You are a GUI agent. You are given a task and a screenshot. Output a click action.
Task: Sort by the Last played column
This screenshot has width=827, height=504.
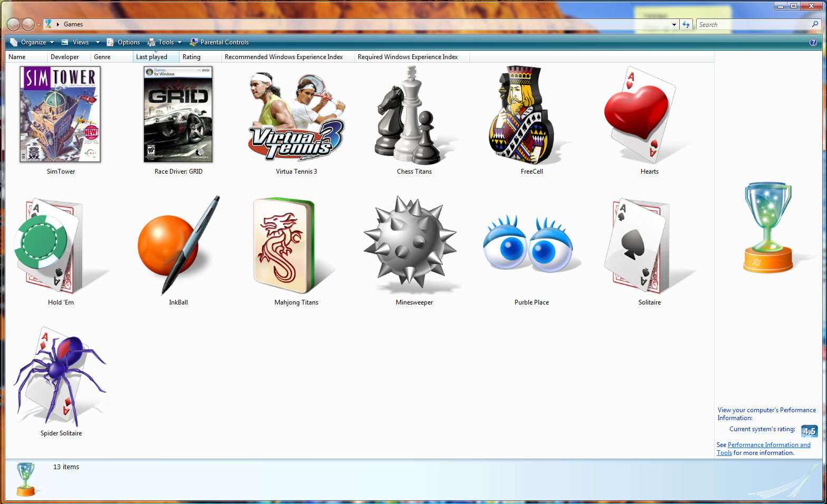152,57
